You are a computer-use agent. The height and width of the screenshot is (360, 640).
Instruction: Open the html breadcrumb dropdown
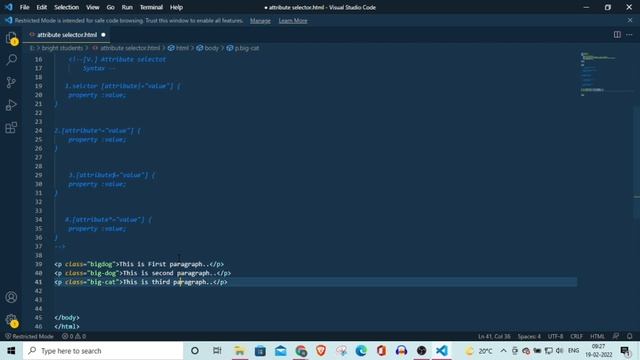pyautogui.click(x=182, y=48)
